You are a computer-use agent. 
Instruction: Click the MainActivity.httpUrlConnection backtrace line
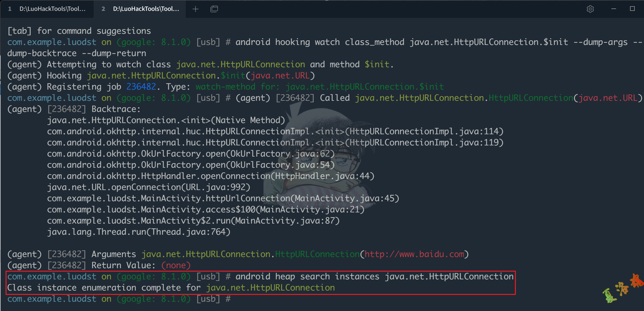pos(223,198)
